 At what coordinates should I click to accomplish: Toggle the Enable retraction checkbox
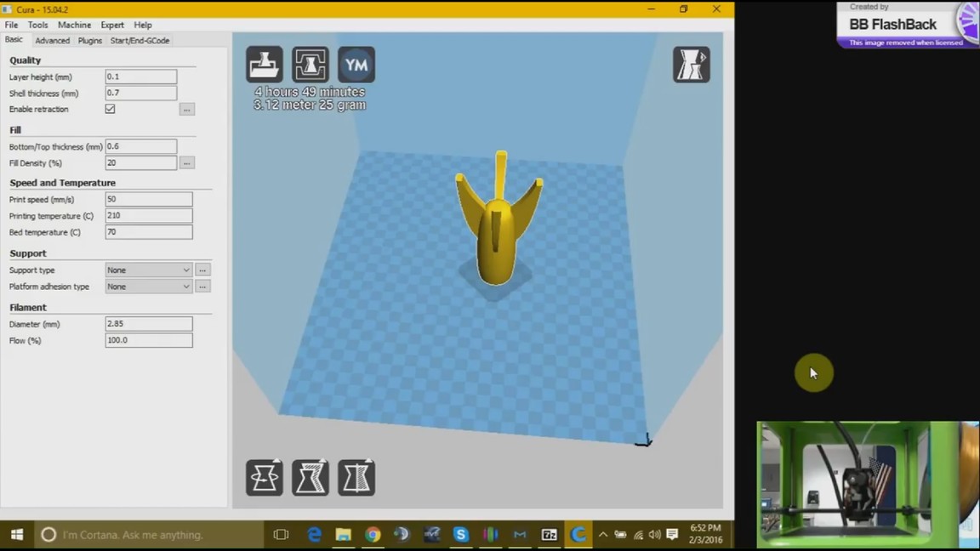tap(111, 110)
